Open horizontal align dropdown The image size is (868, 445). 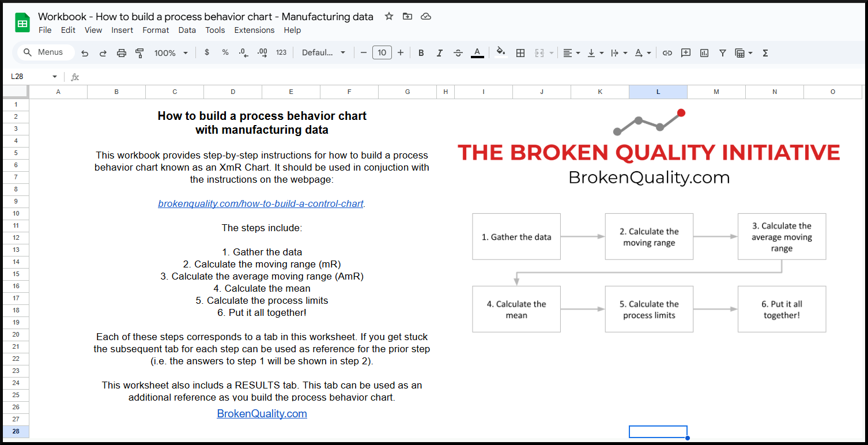(x=572, y=53)
